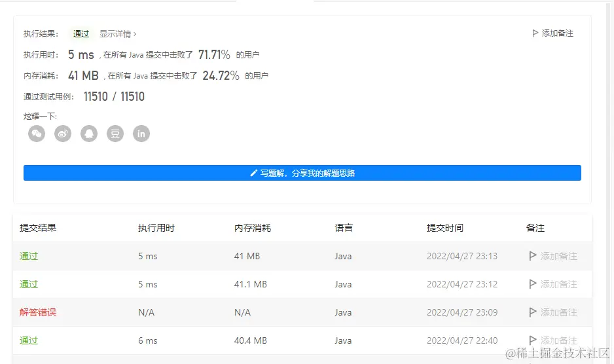Click the 备注 column header
614x364 pixels.
535,228
